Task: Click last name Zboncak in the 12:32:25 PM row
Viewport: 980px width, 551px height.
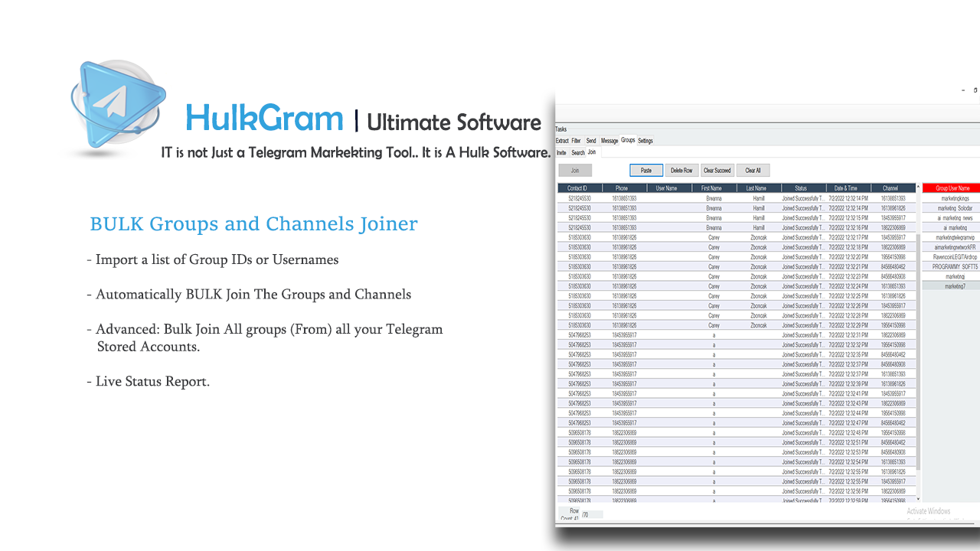Action: 758,296
